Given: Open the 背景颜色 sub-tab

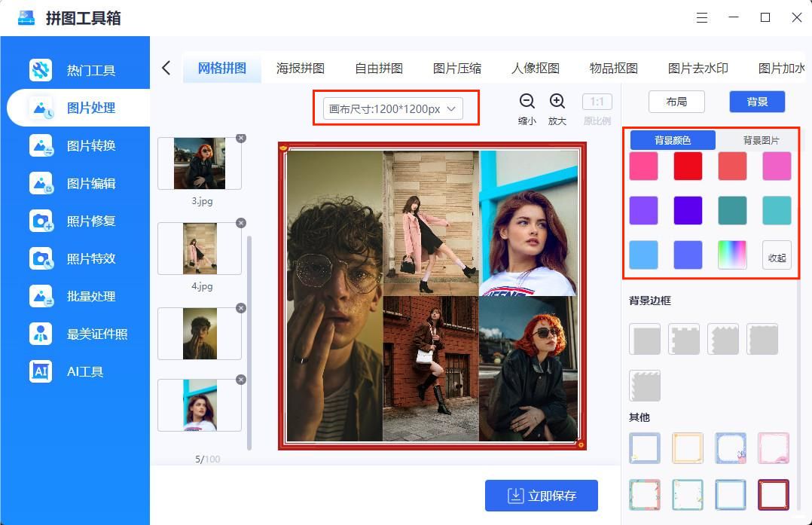Looking at the screenshot, I should (673, 140).
